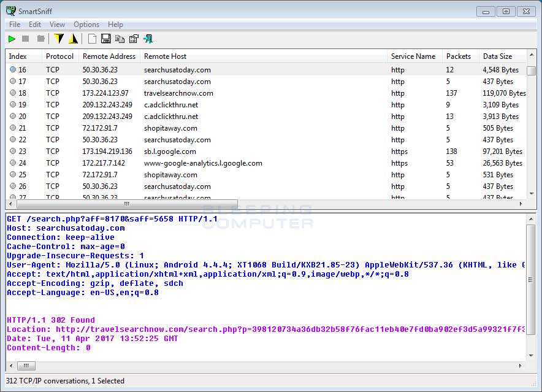Click upper list scroll down arrow

coord(532,194)
